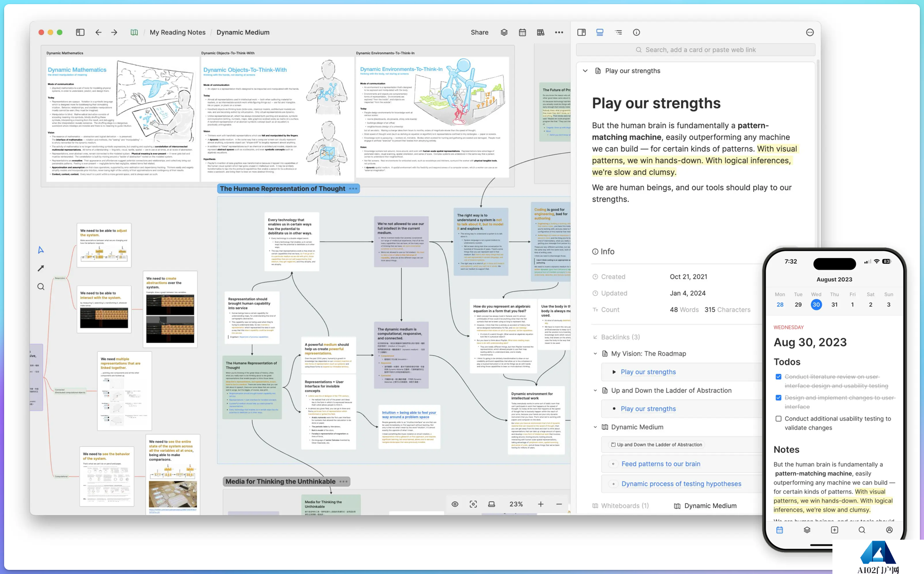Zoom out with the minus icon

(x=559, y=504)
